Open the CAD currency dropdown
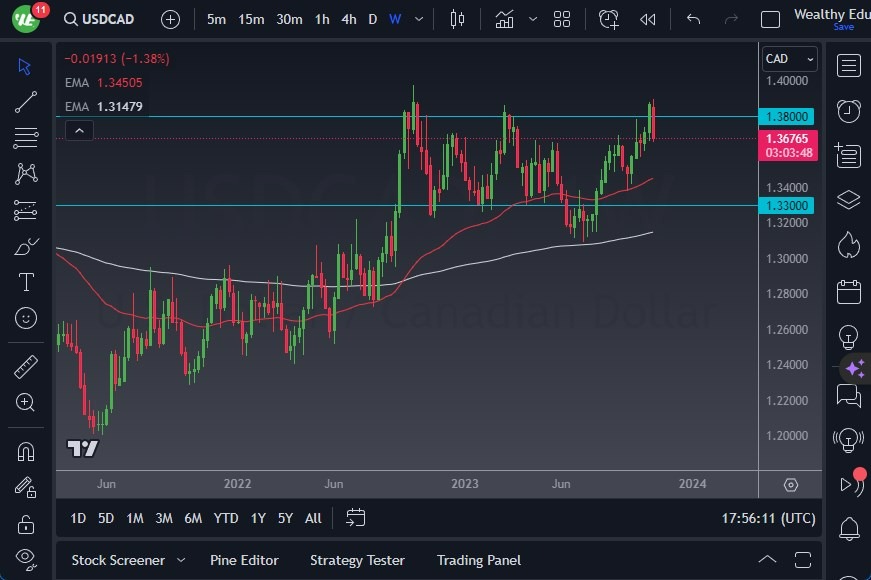Screen dimensions: 871x580 tap(789, 58)
